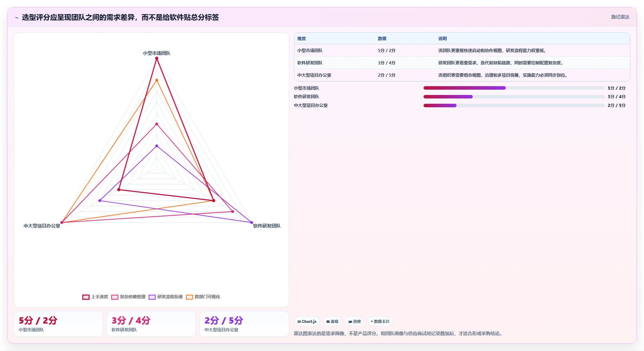
Task: Click description starting 该团队更重视快速启动
Action: coord(492,51)
